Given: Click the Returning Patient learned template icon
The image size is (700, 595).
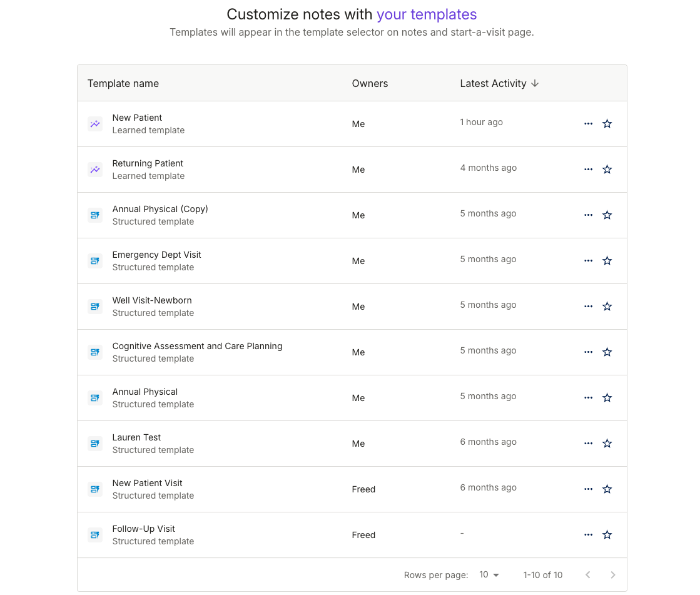Looking at the screenshot, I should (x=95, y=170).
